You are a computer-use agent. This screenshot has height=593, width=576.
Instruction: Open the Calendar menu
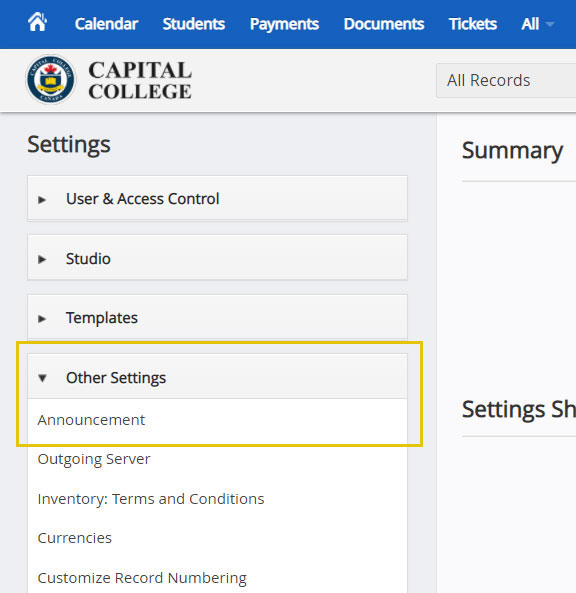pyautogui.click(x=106, y=24)
